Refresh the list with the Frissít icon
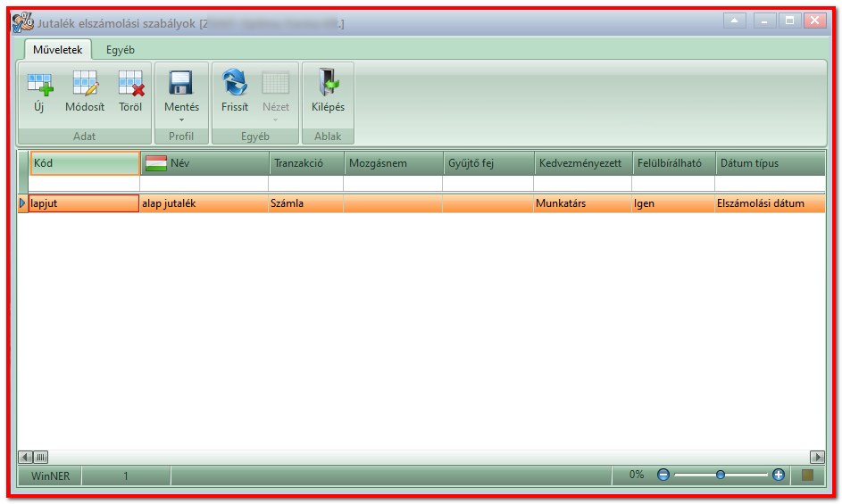The image size is (842, 504). [235, 83]
